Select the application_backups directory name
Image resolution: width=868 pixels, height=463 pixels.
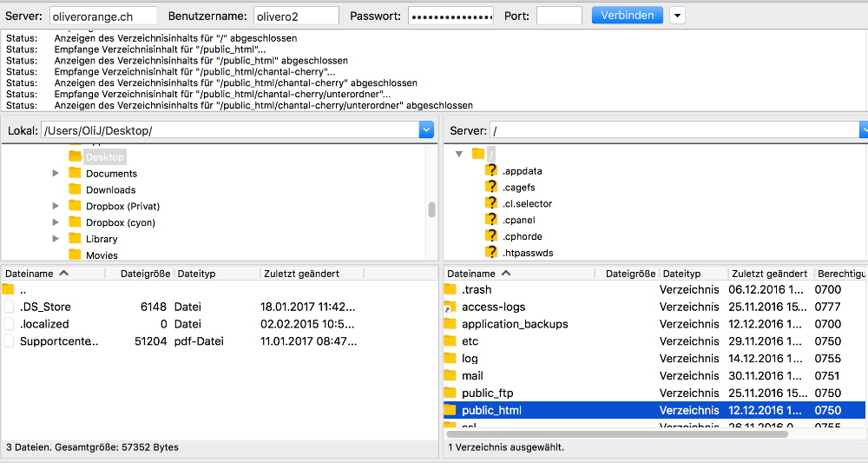(515, 324)
